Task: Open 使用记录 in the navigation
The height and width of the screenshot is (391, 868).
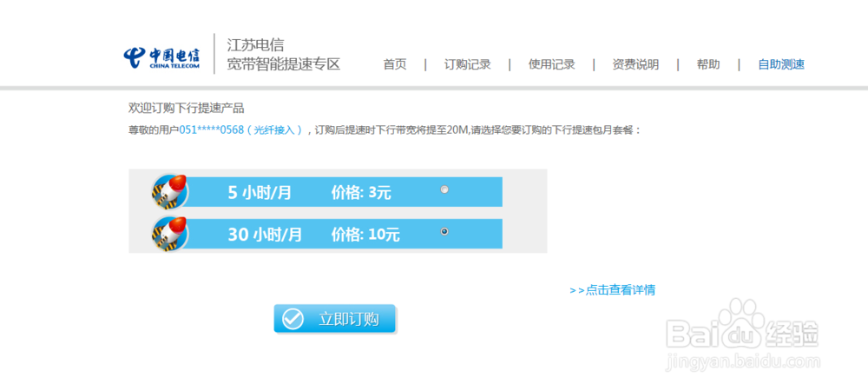Action: click(x=551, y=64)
